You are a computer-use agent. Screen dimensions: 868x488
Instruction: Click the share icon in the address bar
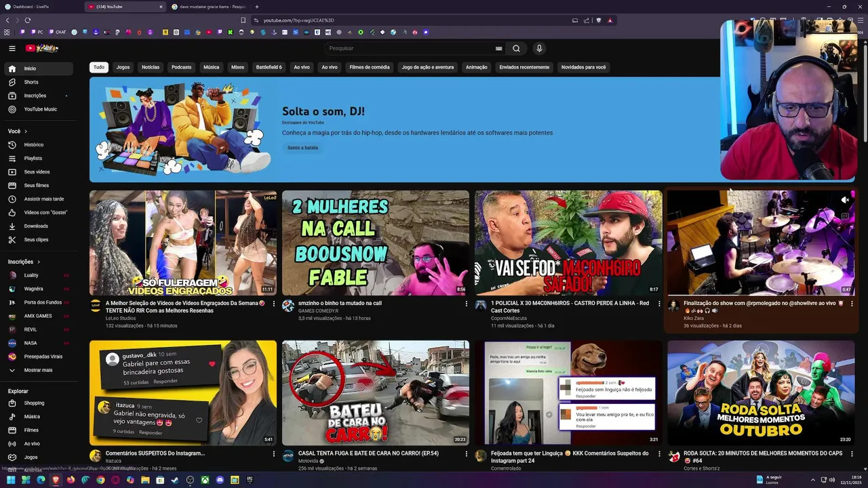pyautogui.click(x=587, y=20)
